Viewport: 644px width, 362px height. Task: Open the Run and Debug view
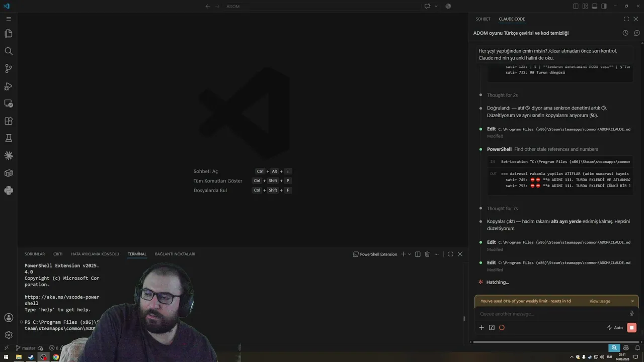tap(9, 86)
